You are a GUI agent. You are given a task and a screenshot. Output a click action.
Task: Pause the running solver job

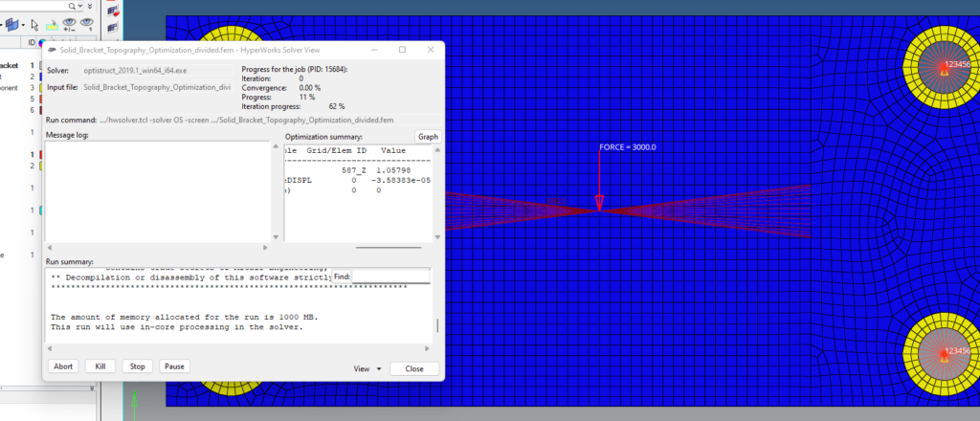click(174, 366)
